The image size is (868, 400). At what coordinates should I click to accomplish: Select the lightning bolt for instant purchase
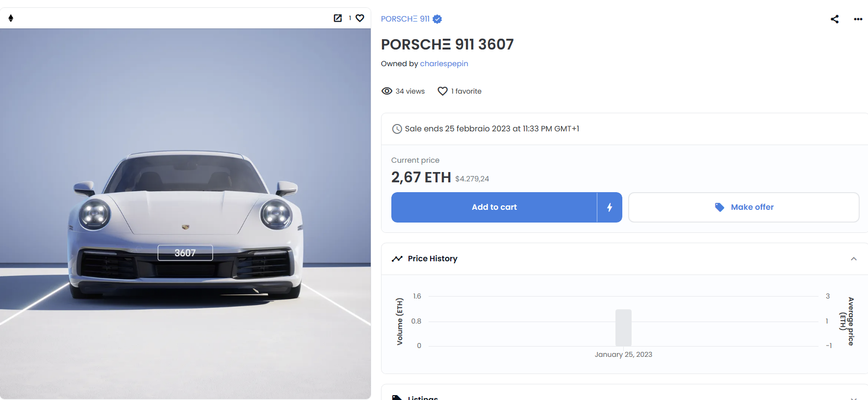pos(610,207)
